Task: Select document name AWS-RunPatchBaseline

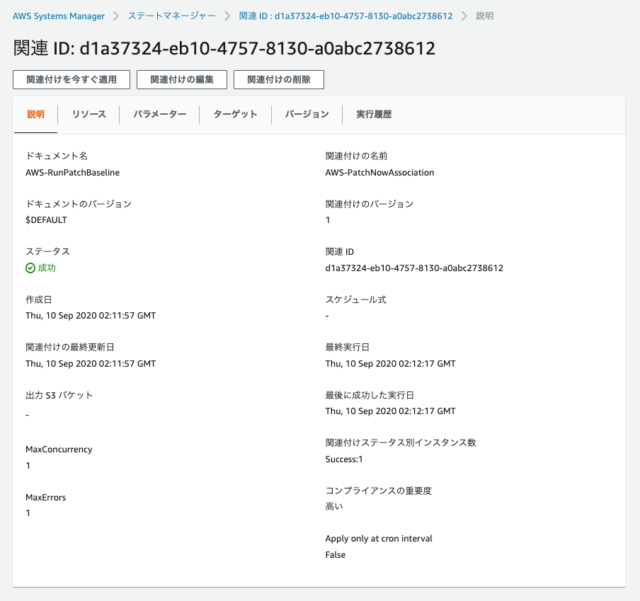Action: [x=73, y=172]
